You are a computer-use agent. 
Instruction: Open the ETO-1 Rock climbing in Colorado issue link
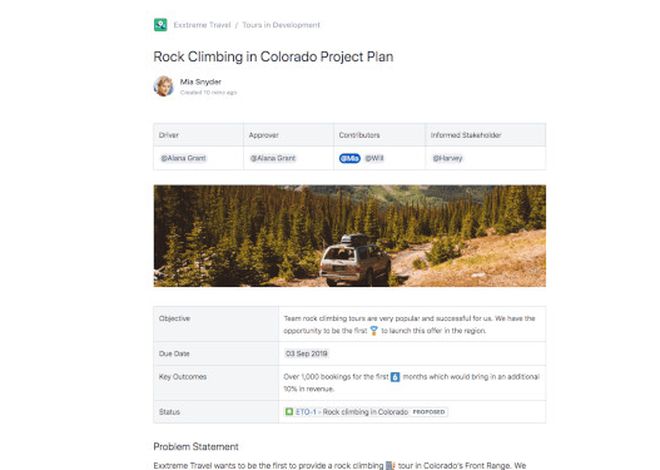tap(352, 412)
